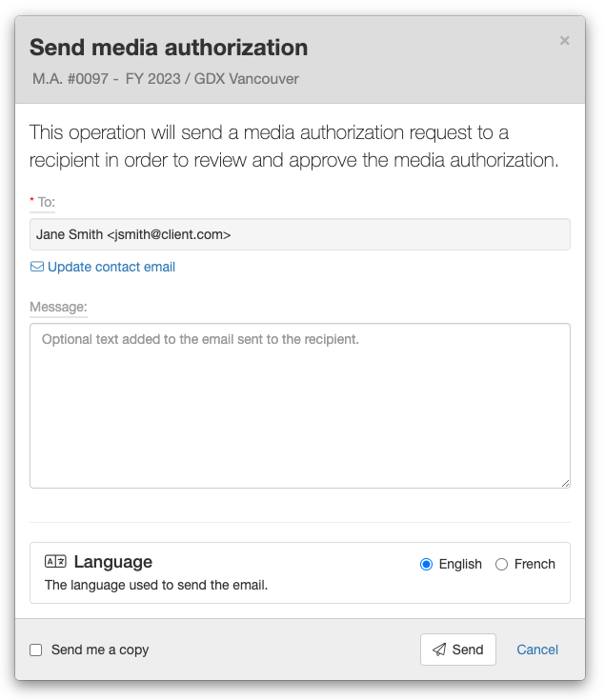605x700 pixels.
Task: Click the envelope icon beside Update contact email
Action: [x=37, y=267]
